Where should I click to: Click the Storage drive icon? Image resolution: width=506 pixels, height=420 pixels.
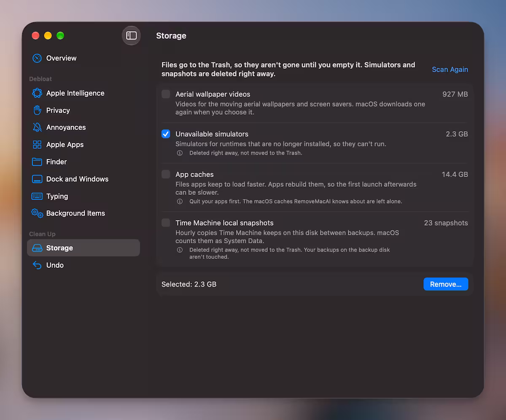(x=37, y=248)
